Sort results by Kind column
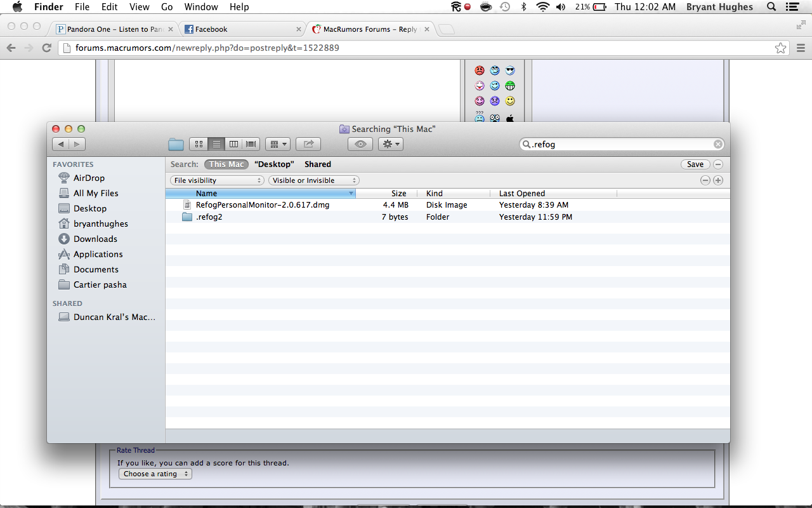 click(454, 193)
